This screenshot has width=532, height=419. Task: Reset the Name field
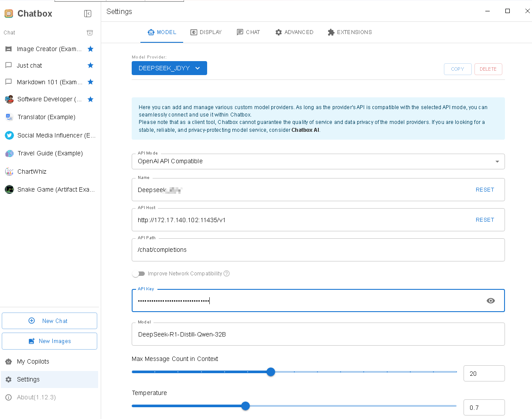pos(485,190)
